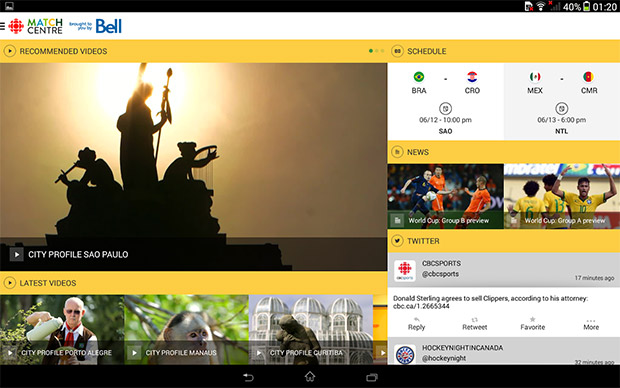Open the cbc.ca/1.2665344 link in tweet

[x=421, y=306]
